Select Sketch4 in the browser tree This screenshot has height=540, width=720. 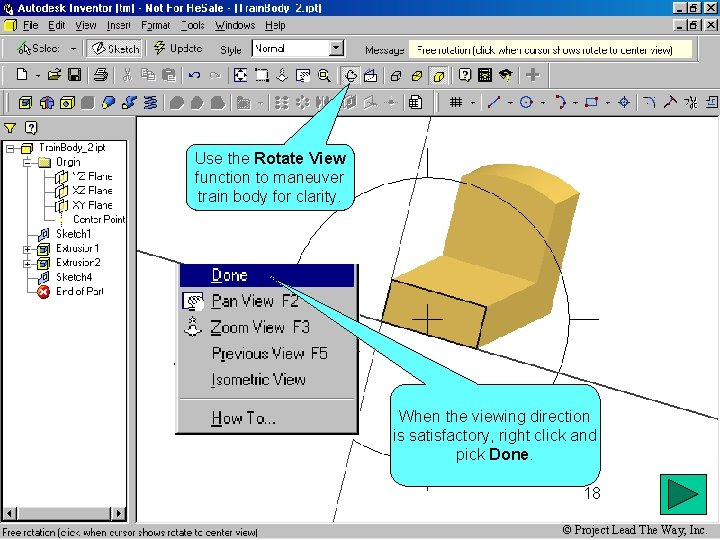[x=73, y=277]
